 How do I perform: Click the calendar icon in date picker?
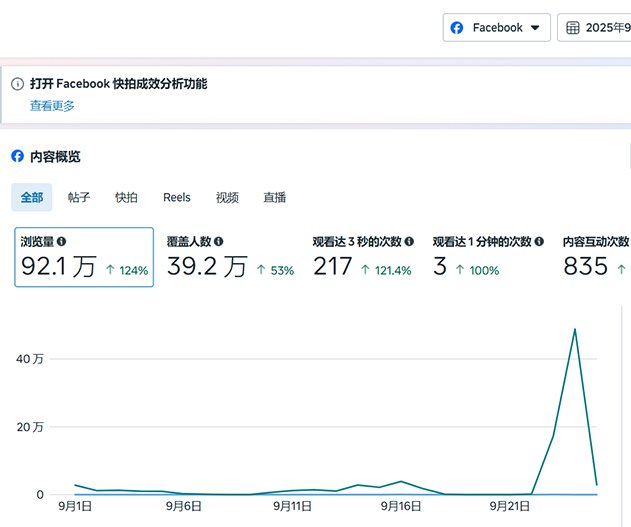tap(573, 28)
